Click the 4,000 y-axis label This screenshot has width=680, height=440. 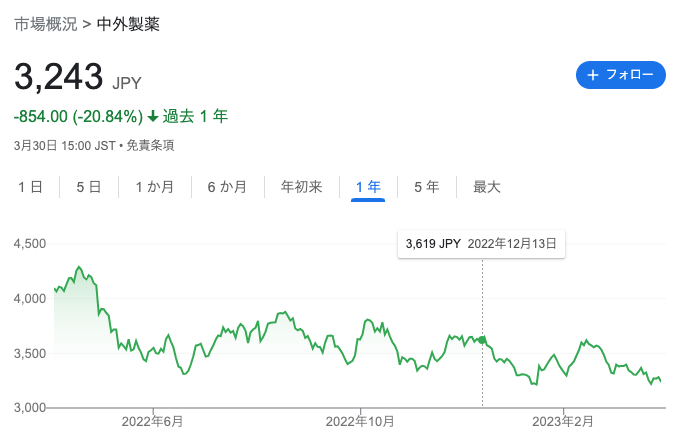30,299
